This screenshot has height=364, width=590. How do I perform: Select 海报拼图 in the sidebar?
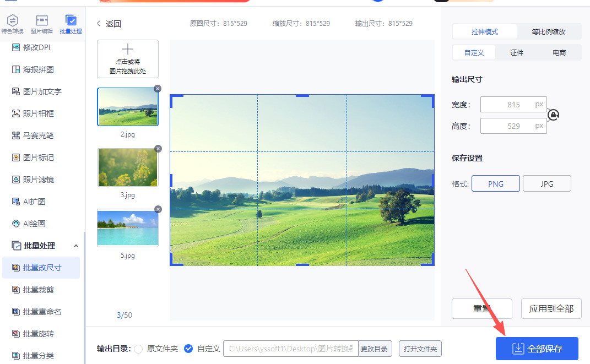pos(33,69)
